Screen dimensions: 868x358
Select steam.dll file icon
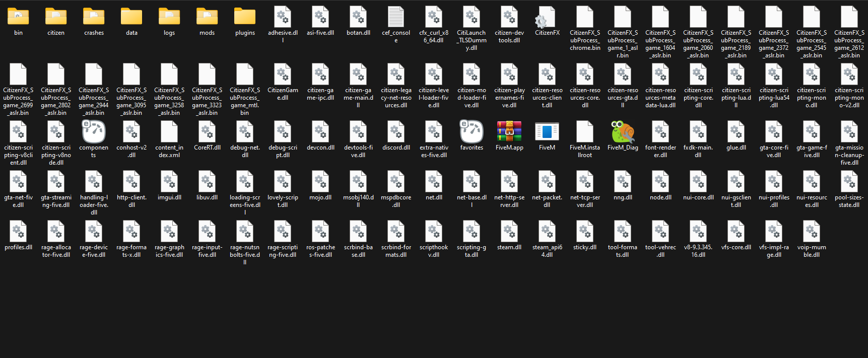509,231
